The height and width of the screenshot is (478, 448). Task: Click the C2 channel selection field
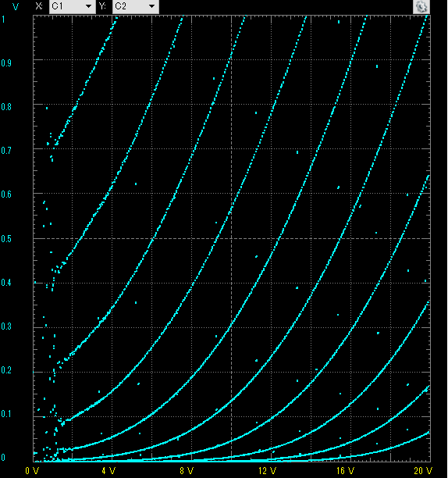[136, 6]
